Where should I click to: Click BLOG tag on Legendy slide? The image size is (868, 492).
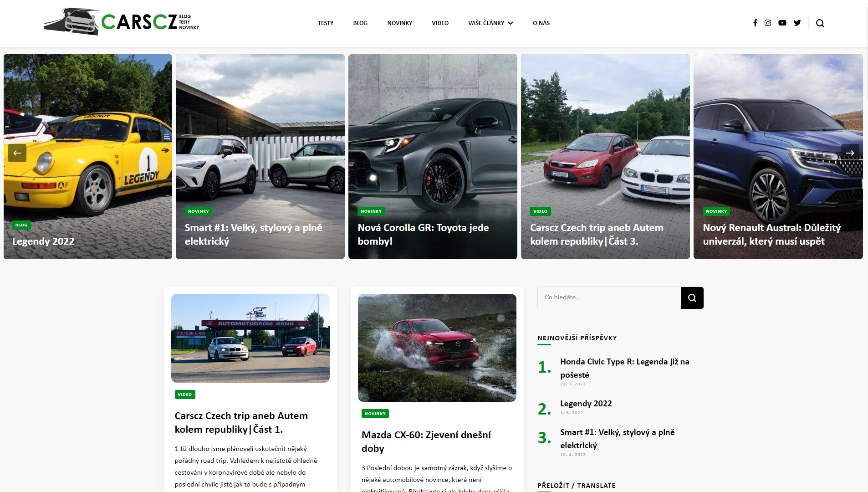pyautogui.click(x=21, y=225)
